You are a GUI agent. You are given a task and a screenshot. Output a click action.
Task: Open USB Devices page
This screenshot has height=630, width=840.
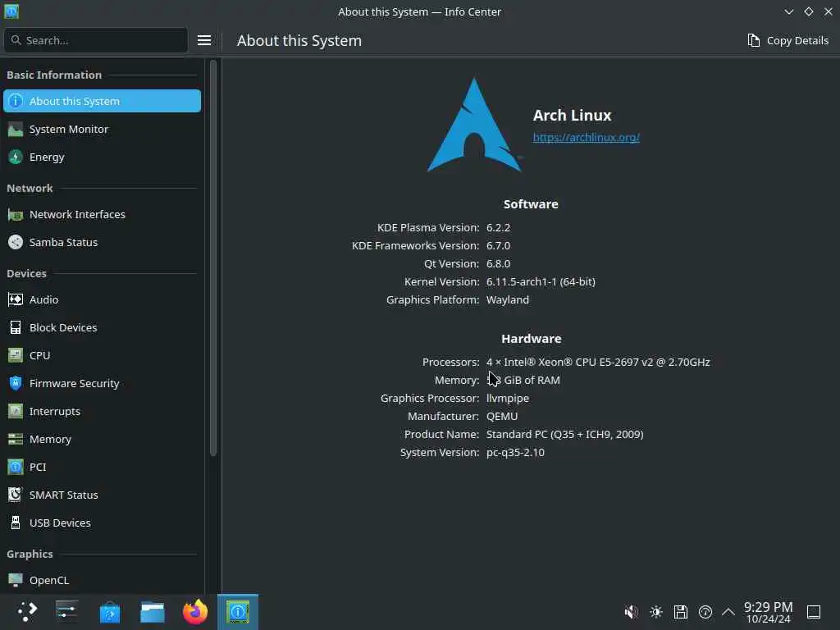click(102, 523)
